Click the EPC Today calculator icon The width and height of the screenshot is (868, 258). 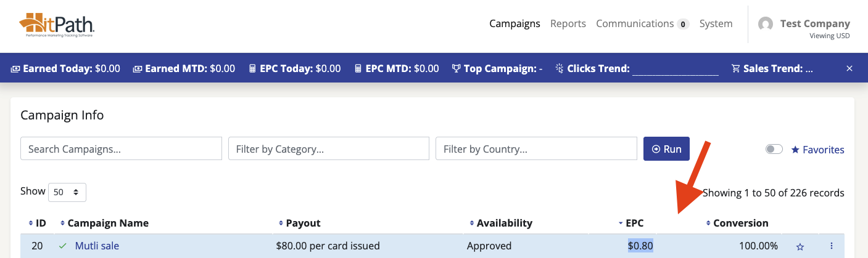[x=252, y=68]
